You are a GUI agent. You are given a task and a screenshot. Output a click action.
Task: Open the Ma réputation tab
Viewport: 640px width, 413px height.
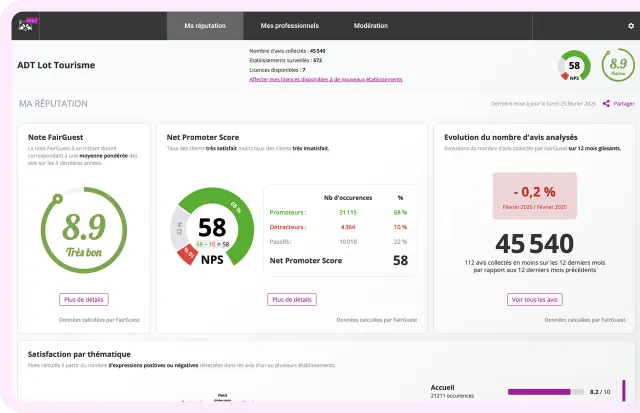click(205, 26)
